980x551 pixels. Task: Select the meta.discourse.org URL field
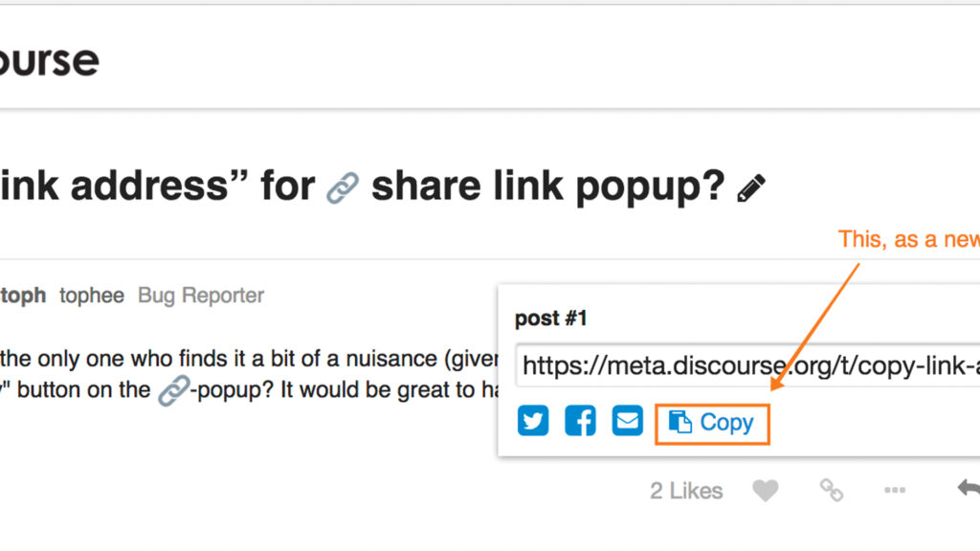point(747,365)
